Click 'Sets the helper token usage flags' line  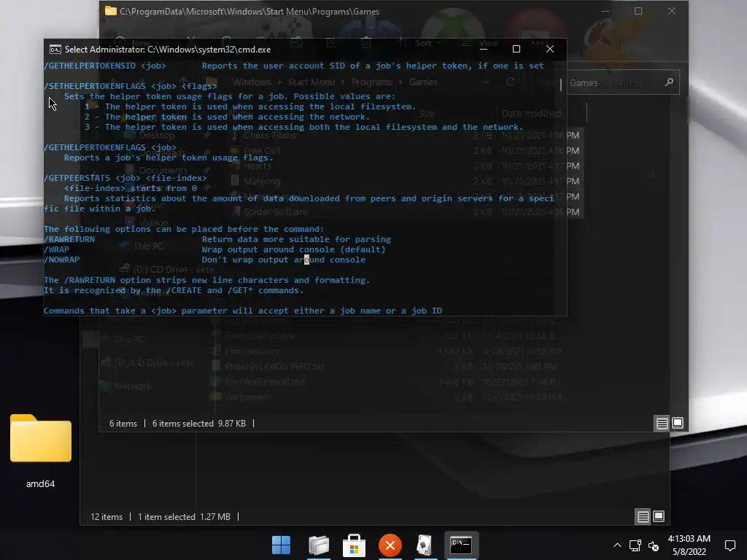(230, 96)
